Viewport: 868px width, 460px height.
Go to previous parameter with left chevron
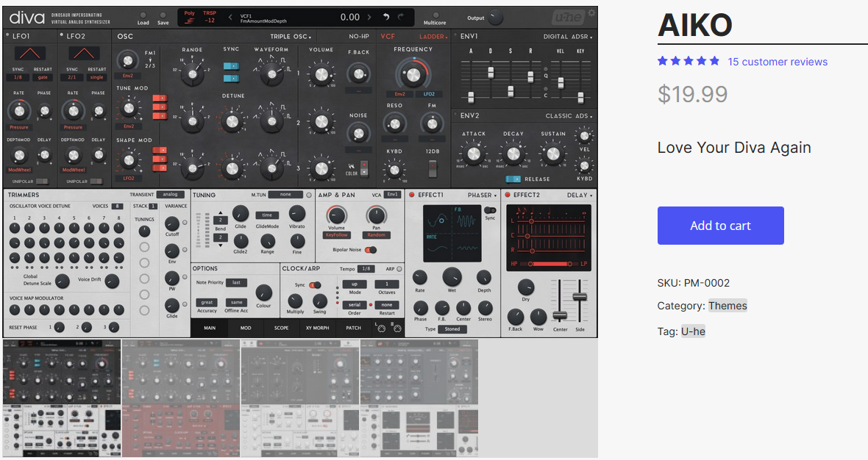[x=230, y=18]
